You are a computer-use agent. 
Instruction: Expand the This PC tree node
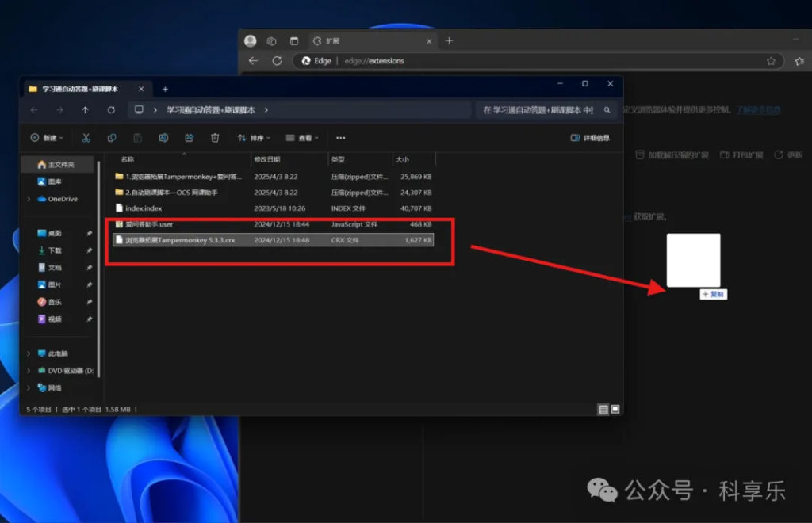point(29,353)
